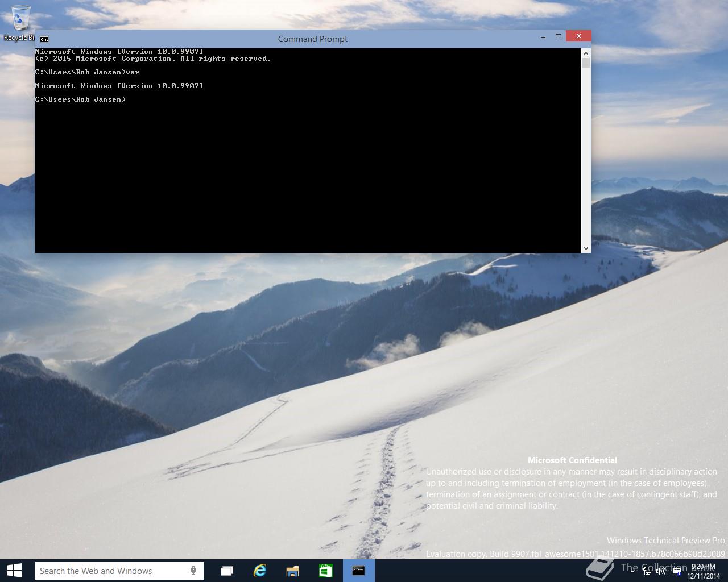This screenshot has width=728, height=582.
Task: Click the Command Prompt title bar text
Action: pyautogui.click(x=313, y=39)
